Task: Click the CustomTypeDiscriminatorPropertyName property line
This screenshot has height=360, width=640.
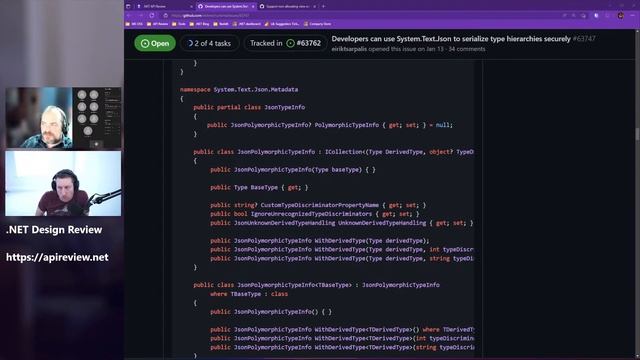Action: click(x=318, y=205)
